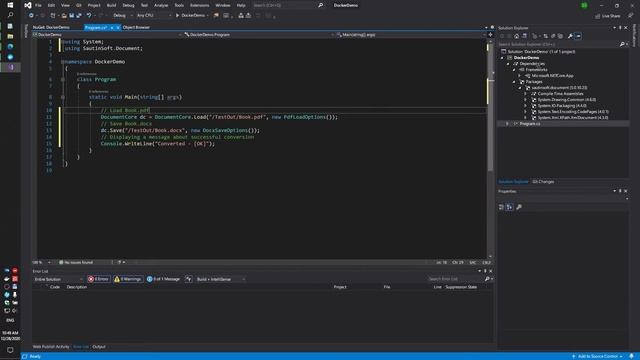
Task: Click the Navigate Backward toolbar icon
Action: 31,16
